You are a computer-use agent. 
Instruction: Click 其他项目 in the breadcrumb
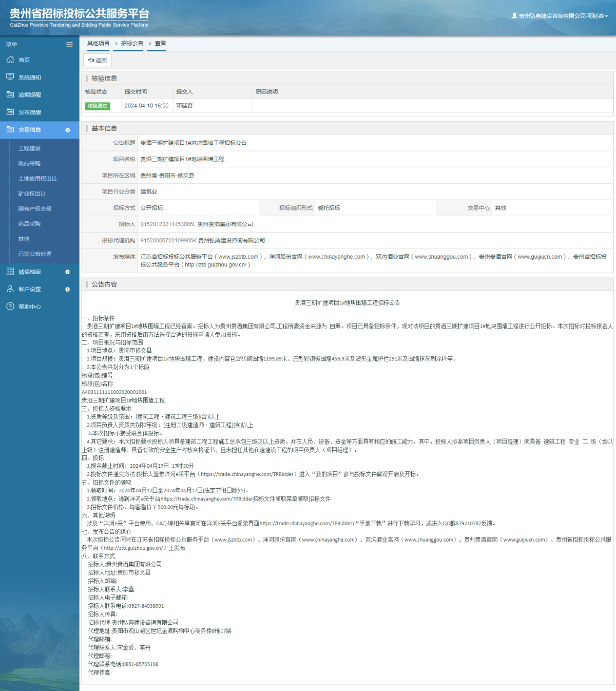tap(98, 44)
